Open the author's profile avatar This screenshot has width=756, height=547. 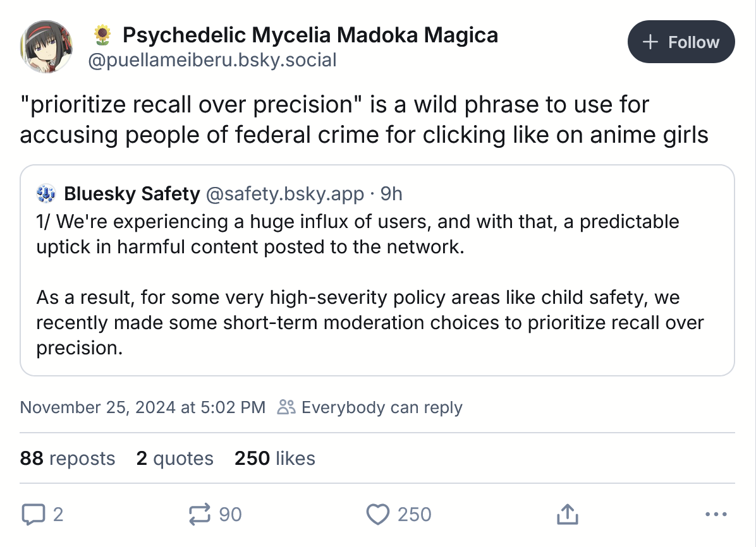[46, 46]
